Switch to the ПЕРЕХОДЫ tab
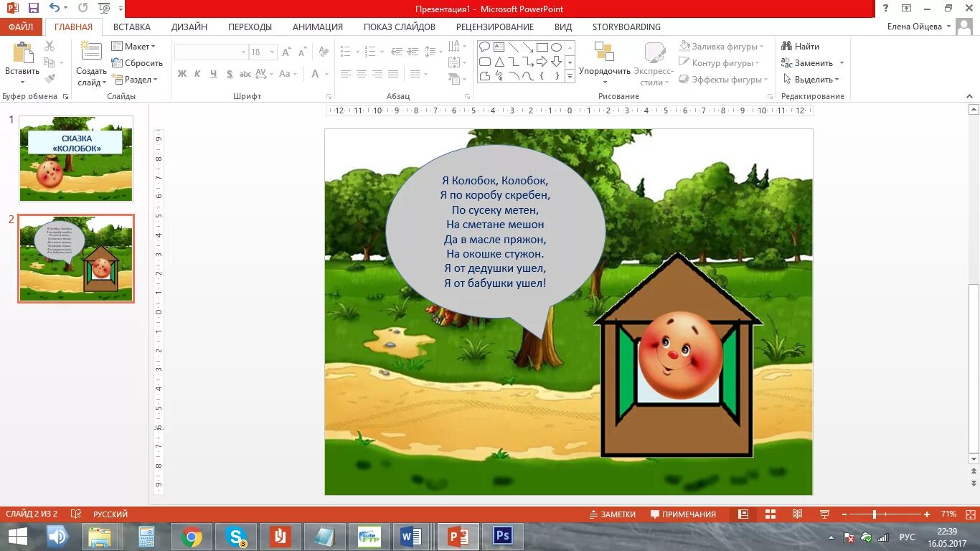980x551 pixels. click(250, 27)
